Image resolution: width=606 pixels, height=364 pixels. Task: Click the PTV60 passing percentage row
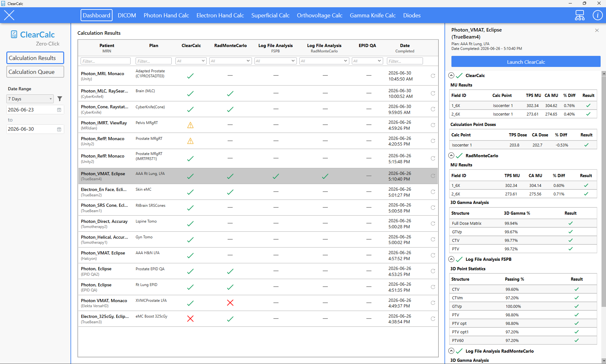coord(523,340)
